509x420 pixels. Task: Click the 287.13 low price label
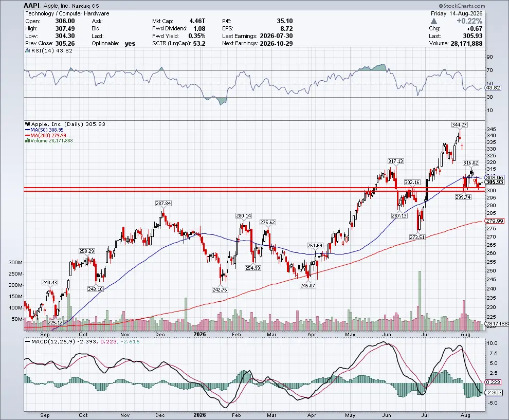399,215
